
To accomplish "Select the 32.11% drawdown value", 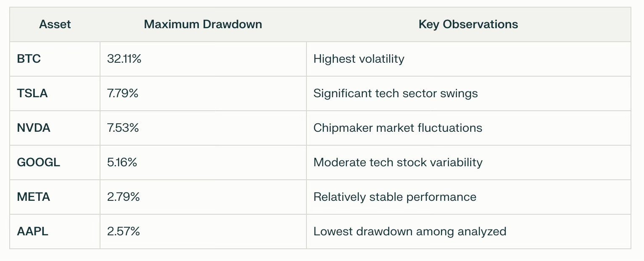I will 124,59.
